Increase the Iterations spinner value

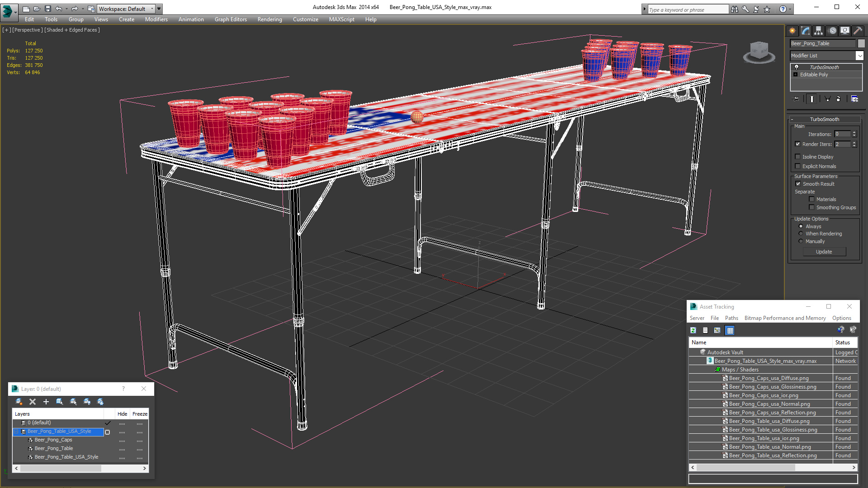[854, 132]
